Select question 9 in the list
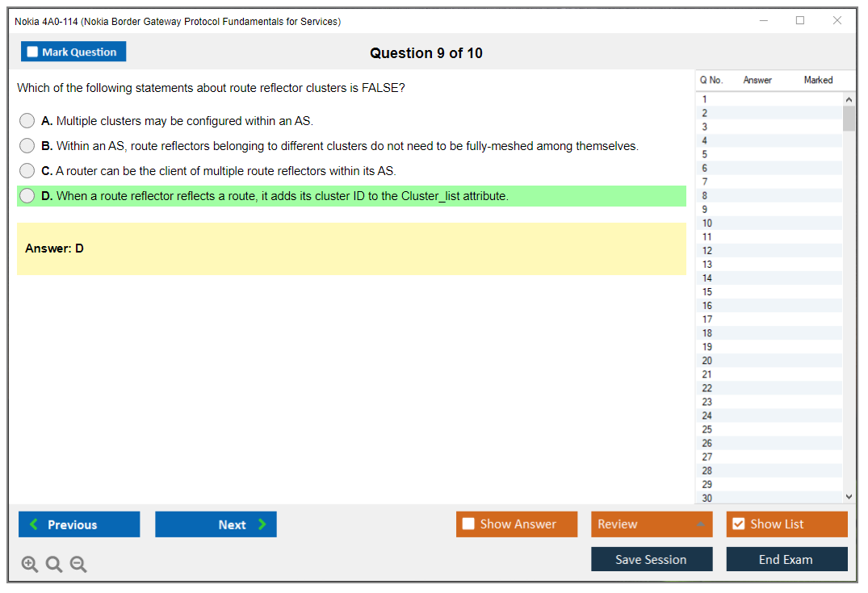 [x=706, y=209]
